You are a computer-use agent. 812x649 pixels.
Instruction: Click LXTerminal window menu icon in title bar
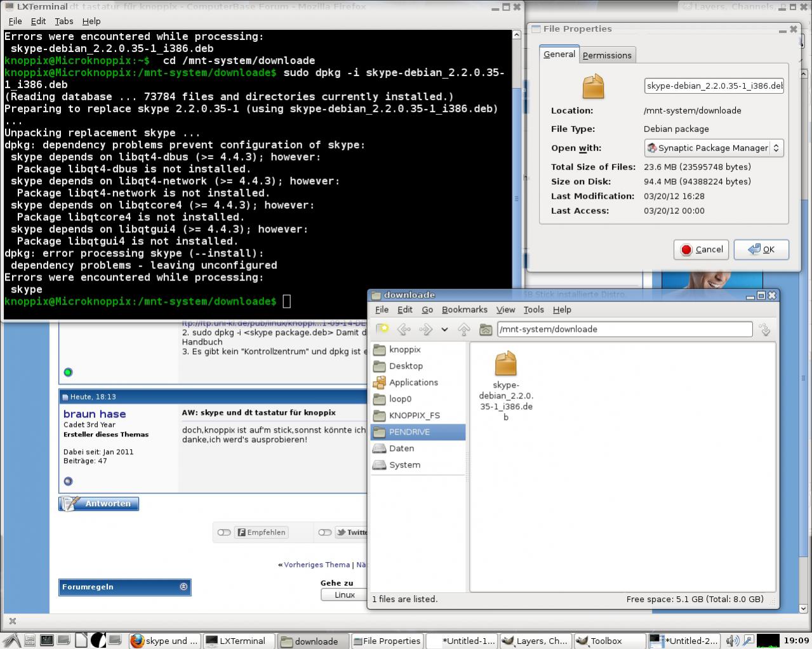tap(10, 6)
